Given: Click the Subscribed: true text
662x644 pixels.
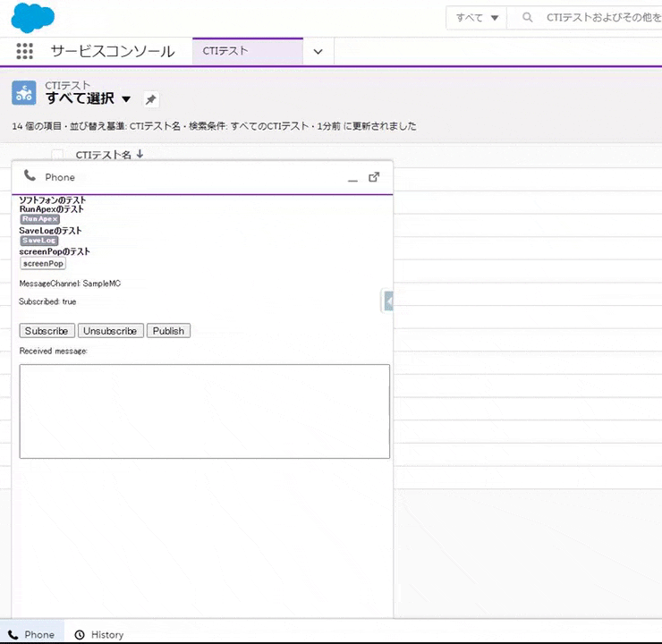Looking at the screenshot, I should point(47,301).
